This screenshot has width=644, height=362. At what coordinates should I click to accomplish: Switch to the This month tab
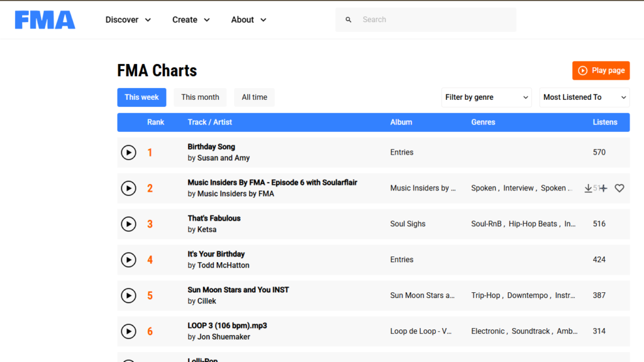tap(200, 97)
